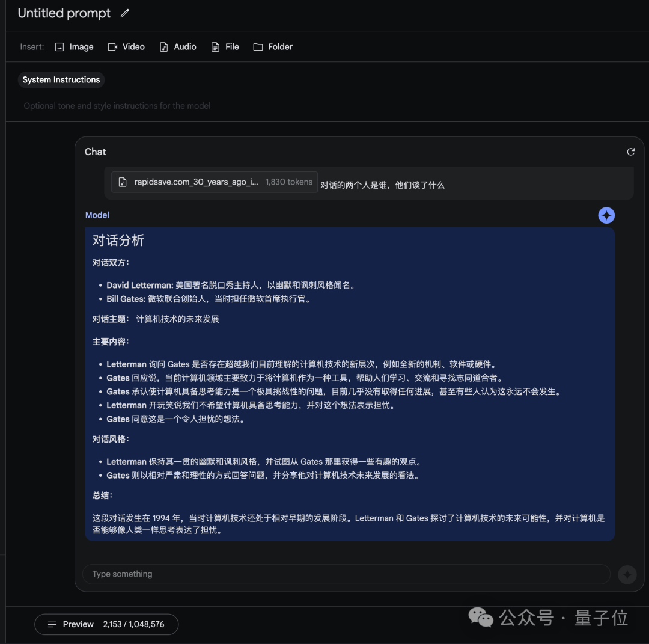Insert an Audio file

point(177,46)
